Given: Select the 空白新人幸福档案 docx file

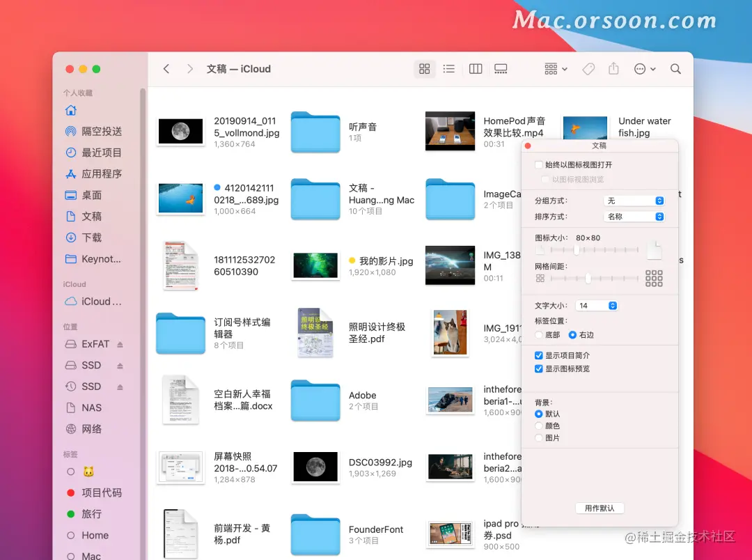Looking at the screenshot, I should tap(180, 400).
